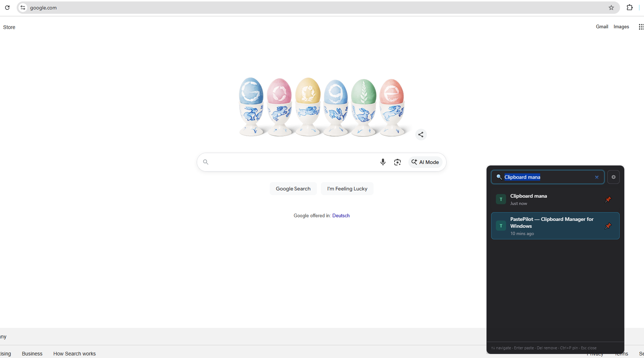Click the PastePilot search box
The image size is (644, 358).
click(548, 177)
